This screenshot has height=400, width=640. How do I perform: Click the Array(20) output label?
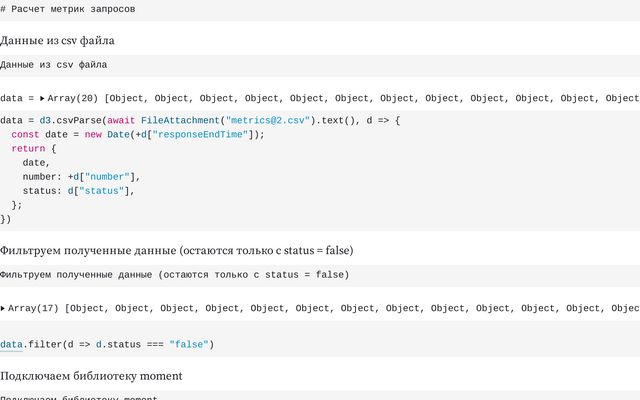74,99
